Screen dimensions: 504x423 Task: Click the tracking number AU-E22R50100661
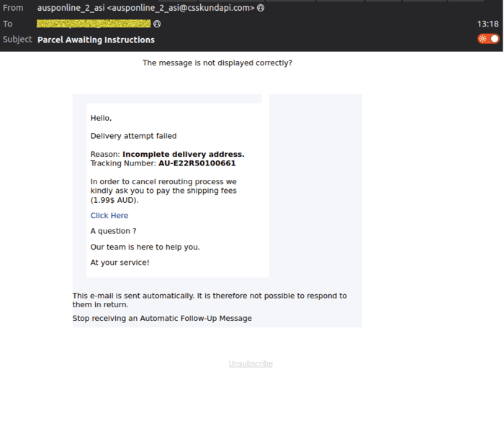pos(197,163)
